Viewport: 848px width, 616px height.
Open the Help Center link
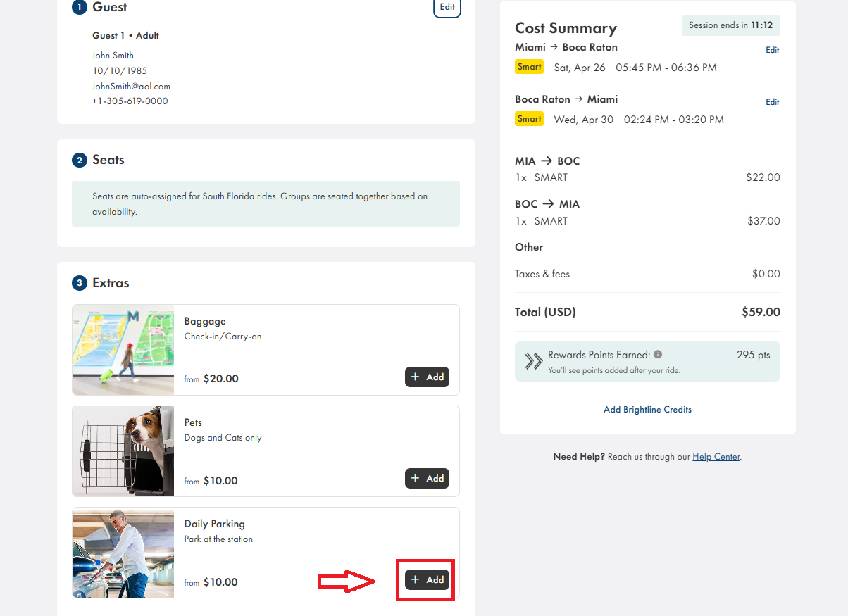point(716,457)
